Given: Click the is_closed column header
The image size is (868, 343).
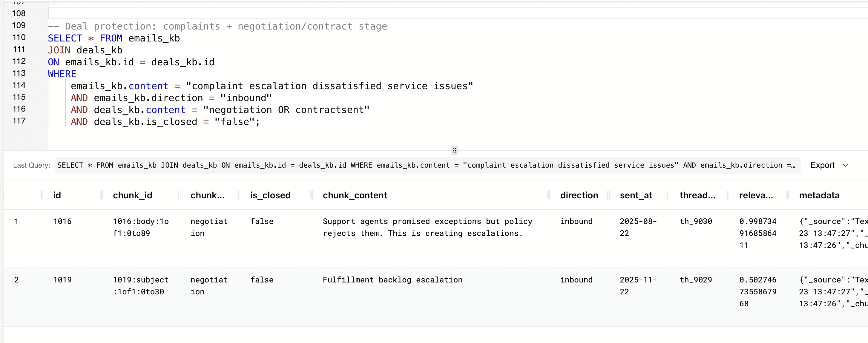Looking at the screenshot, I should [x=270, y=195].
